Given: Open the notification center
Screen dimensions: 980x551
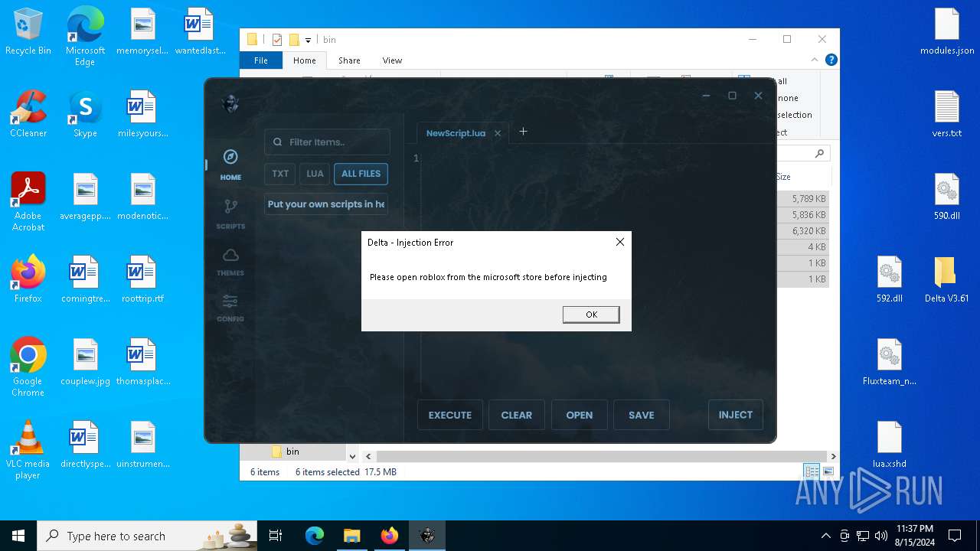Looking at the screenshot, I should (x=955, y=536).
